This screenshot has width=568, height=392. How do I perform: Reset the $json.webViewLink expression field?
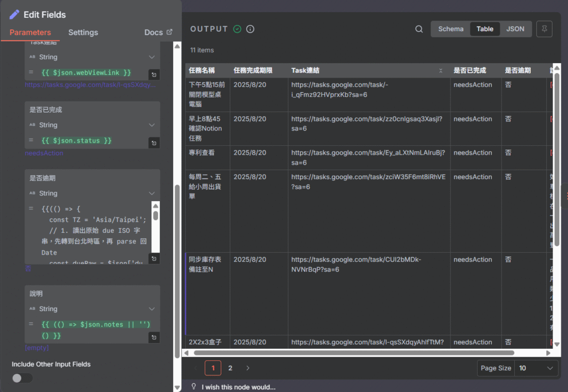coord(154,74)
